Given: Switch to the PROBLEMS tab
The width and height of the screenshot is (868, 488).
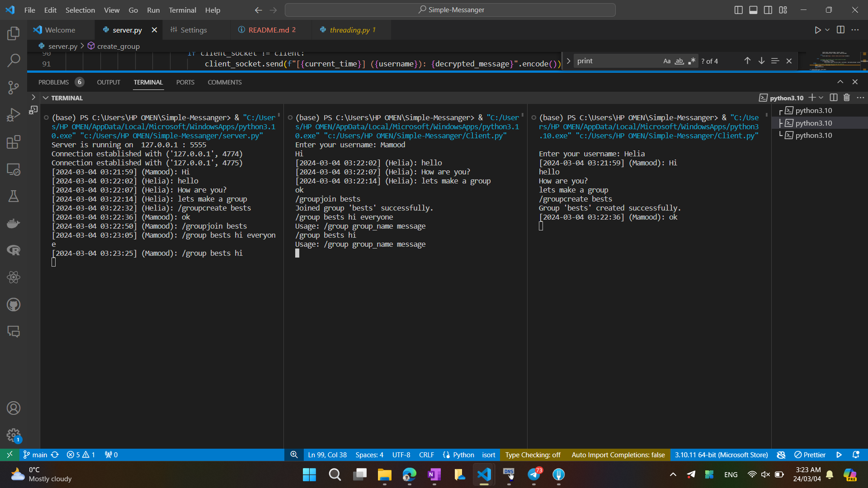Looking at the screenshot, I should click(54, 82).
